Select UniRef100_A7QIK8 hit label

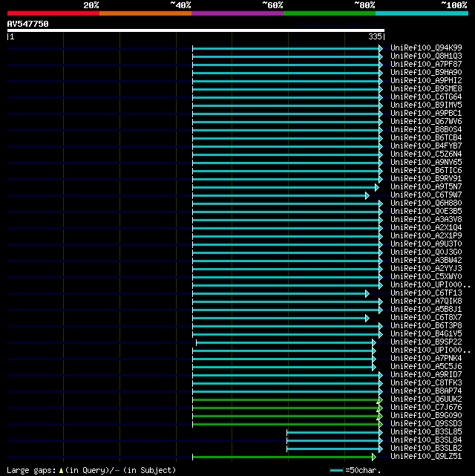coord(426,301)
